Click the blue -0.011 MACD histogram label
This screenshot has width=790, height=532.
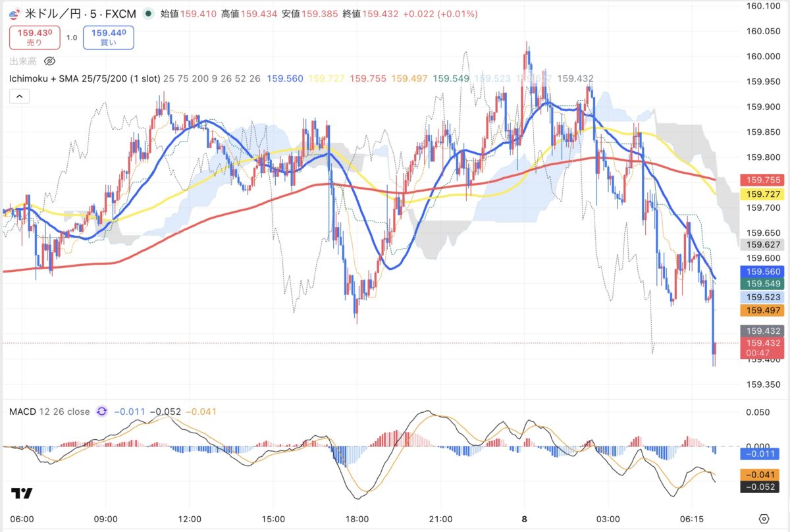tap(760, 454)
